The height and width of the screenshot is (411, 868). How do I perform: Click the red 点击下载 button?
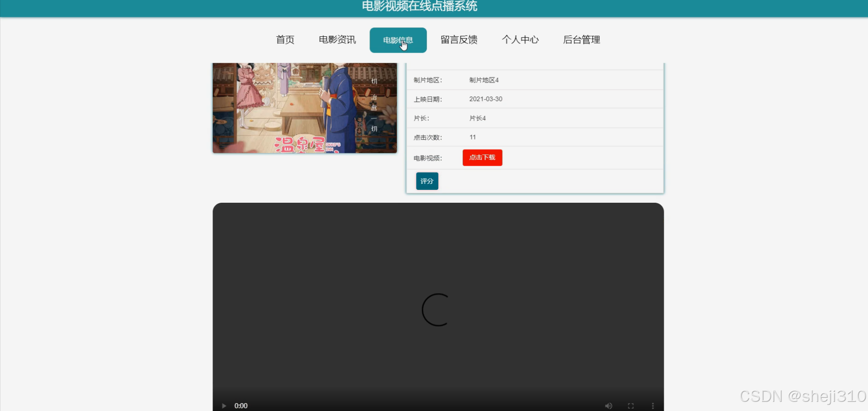482,157
